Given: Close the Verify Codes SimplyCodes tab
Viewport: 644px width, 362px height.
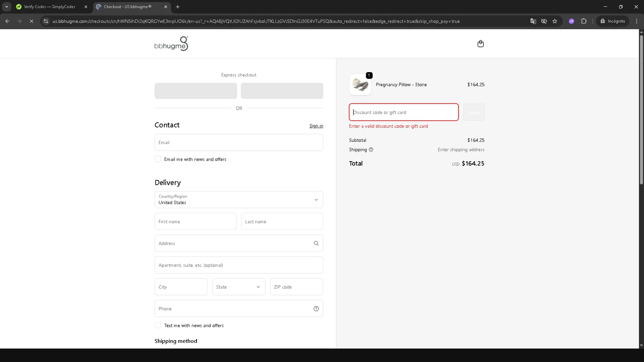Looking at the screenshot, I should click(x=86, y=7).
